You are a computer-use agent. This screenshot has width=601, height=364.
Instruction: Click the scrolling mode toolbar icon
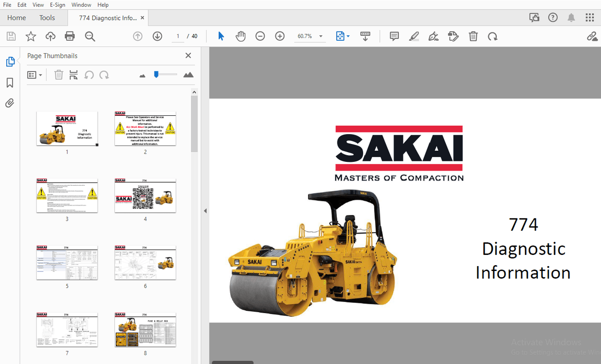pos(365,36)
